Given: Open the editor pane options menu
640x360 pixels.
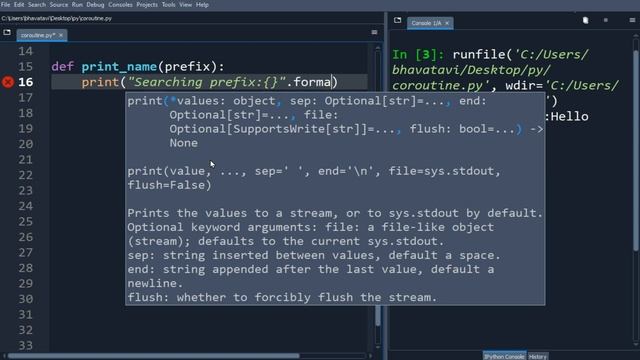Looking at the screenshot, I should pyautogui.click(x=374, y=32).
